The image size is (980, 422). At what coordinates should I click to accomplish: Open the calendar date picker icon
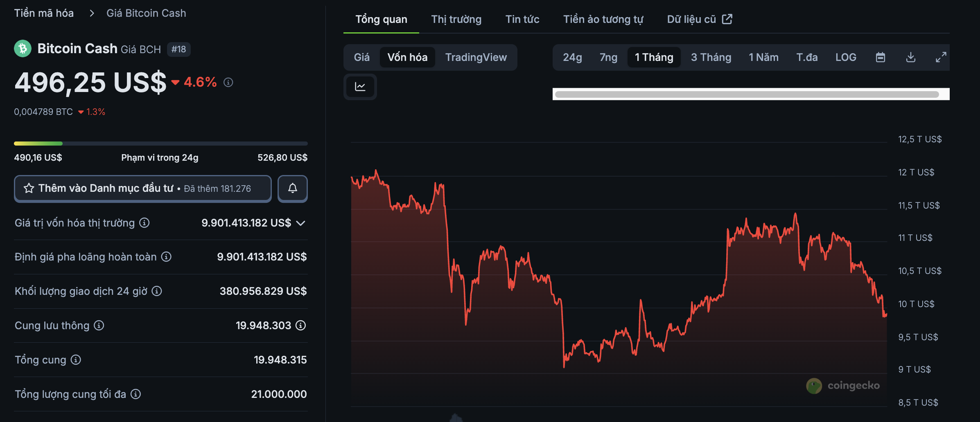[x=881, y=57]
